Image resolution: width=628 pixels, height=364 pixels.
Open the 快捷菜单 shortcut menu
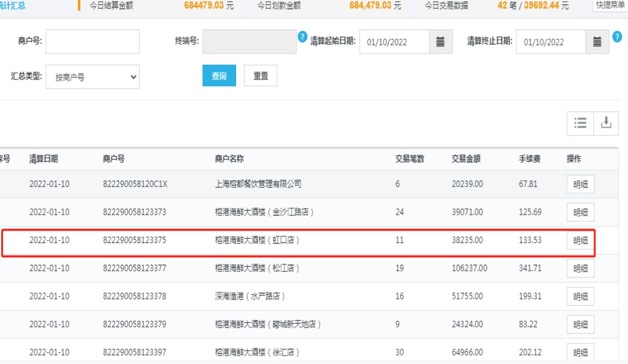[610, 5]
